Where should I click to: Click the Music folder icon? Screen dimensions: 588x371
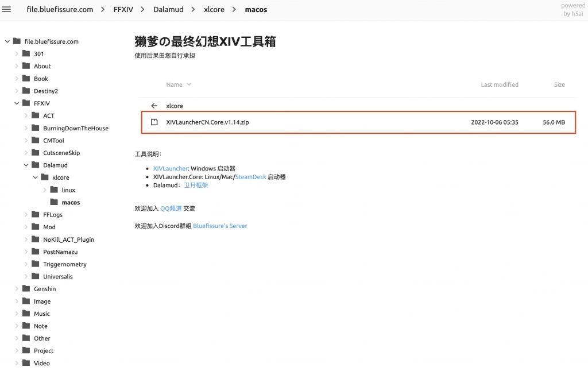pyautogui.click(x=25, y=314)
